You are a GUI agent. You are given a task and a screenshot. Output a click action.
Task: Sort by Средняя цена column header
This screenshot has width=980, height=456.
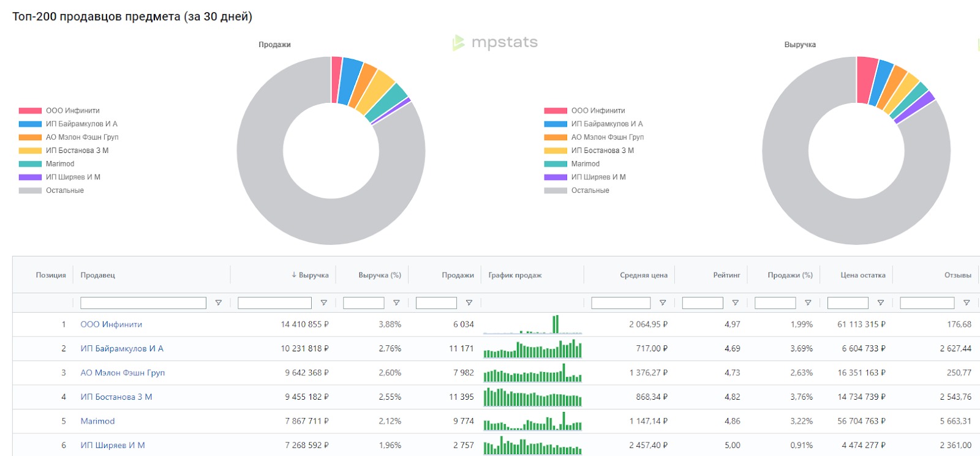pos(644,275)
